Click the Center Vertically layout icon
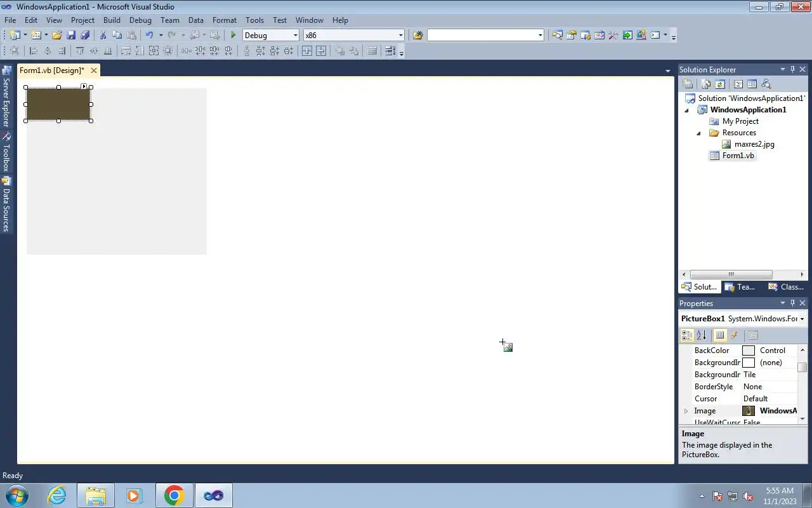 click(322, 51)
